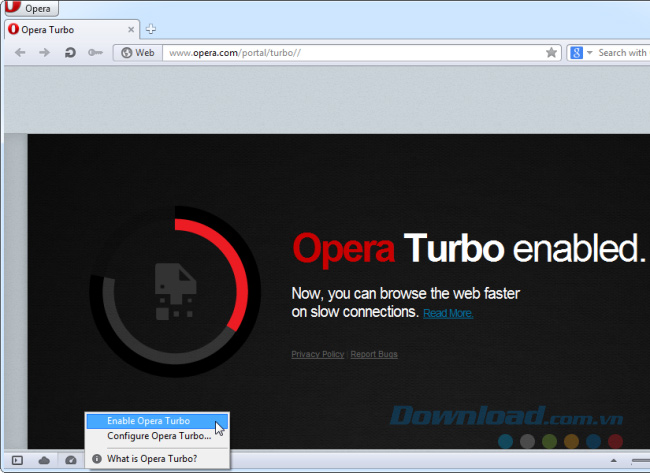Screen dimensions: 650x473
Task: Close the Opera Turbo tab
Action: pyautogui.click(x=131, y=30)
